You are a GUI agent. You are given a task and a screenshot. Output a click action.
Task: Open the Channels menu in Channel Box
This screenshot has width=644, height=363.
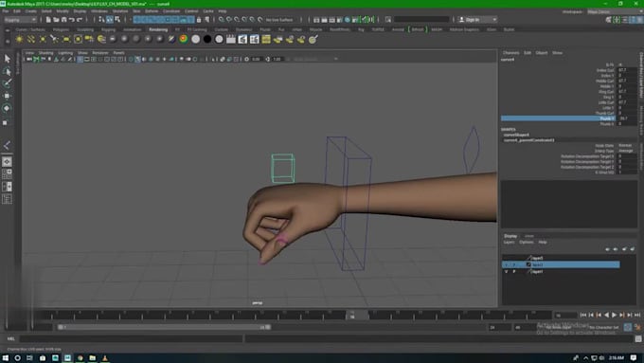coord(510,53)
